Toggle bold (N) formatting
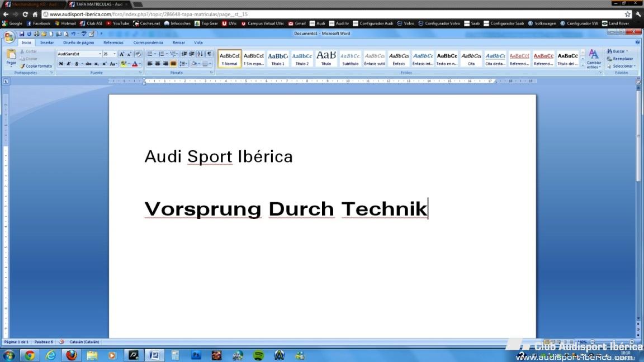 click(x=61, y=64)
